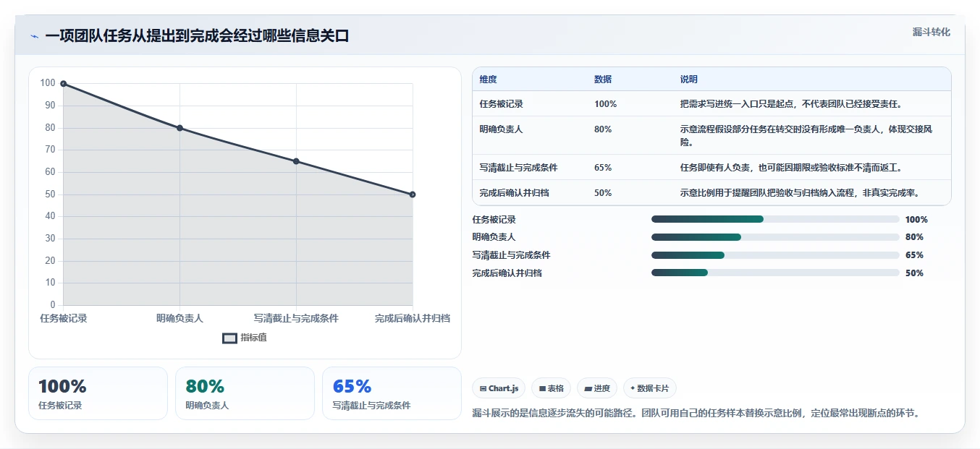Click the 任务被记录 table cell
Image resolution: width=980 pixels, height=449 pixels.
[501, 104]
